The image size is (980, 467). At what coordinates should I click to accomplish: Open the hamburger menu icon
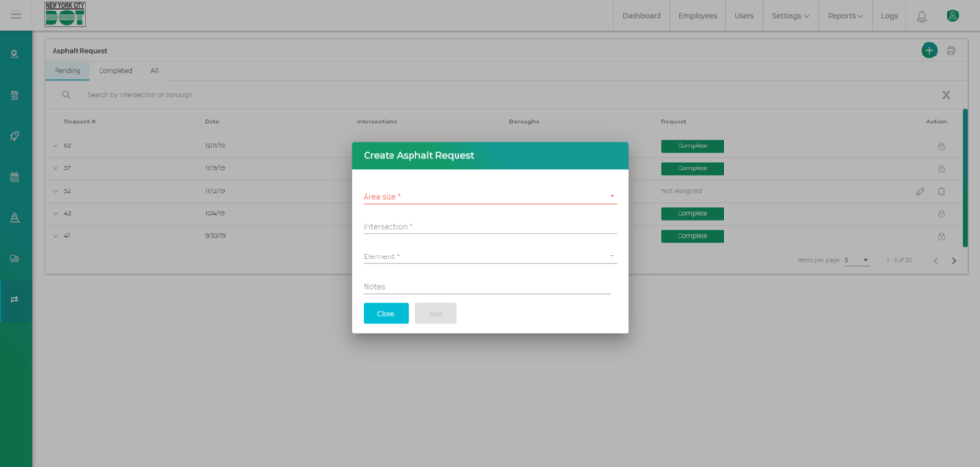click(16, 15)
